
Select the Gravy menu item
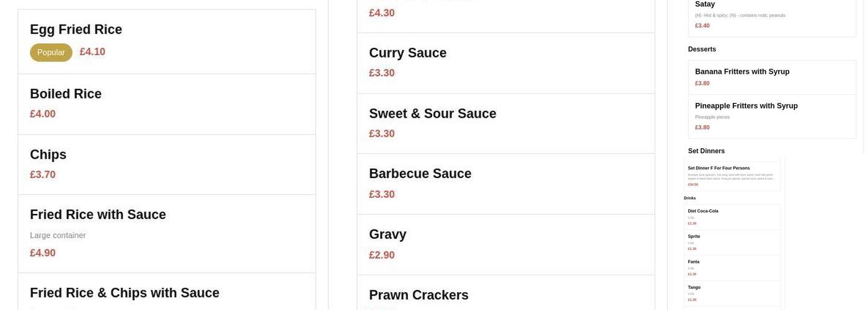(505, 244)
